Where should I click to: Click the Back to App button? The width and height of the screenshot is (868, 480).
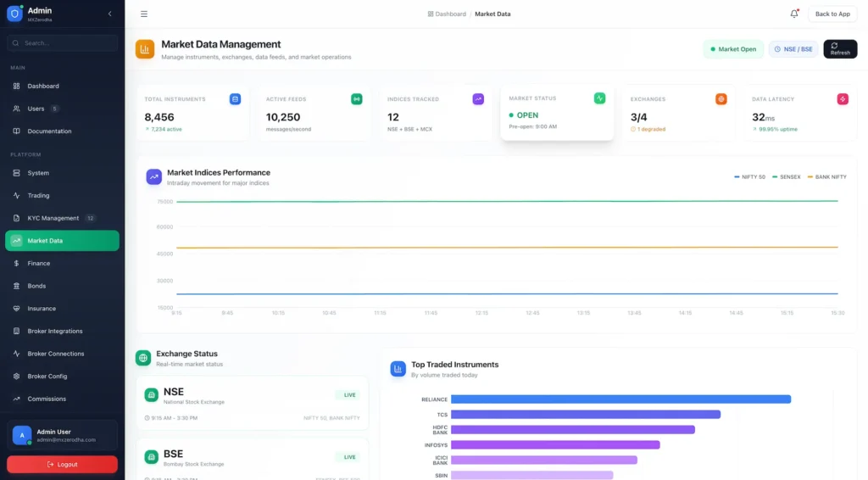(x=832, y=14)
